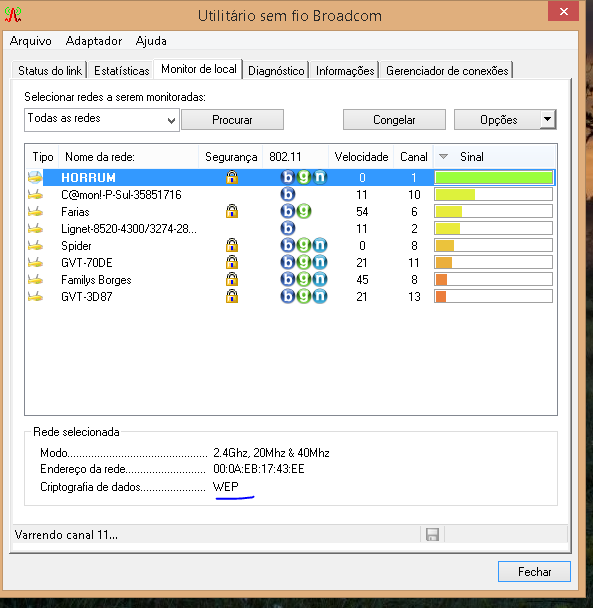This screenshot has height=608, width=593.
Task: Sort by the Tipo column header
Action: (x=42, y=157)
